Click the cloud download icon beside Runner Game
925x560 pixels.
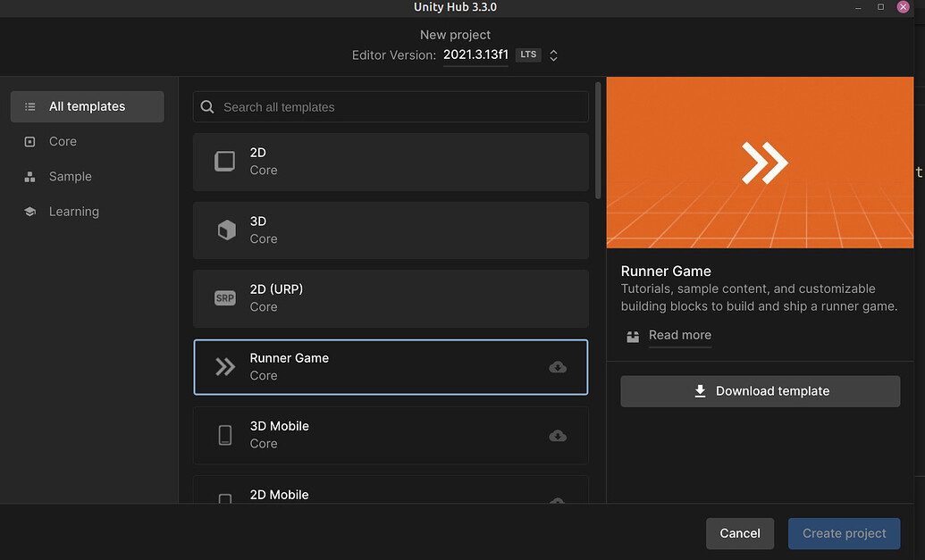tap(558, 367)
